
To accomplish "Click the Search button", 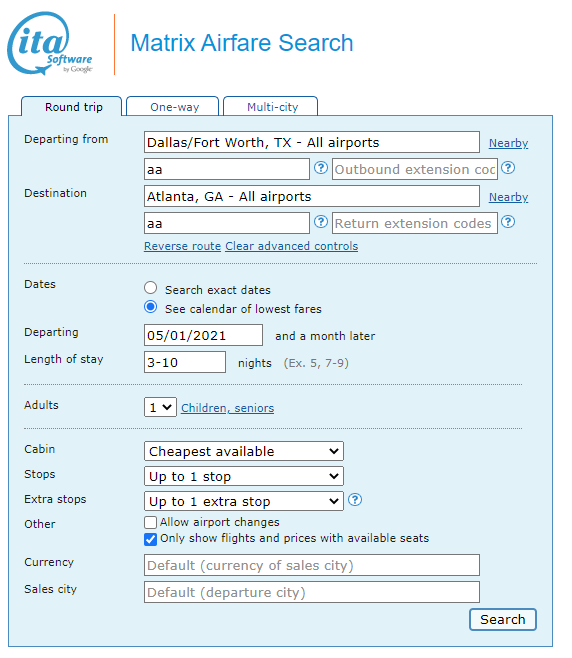I will pos(503,619).
